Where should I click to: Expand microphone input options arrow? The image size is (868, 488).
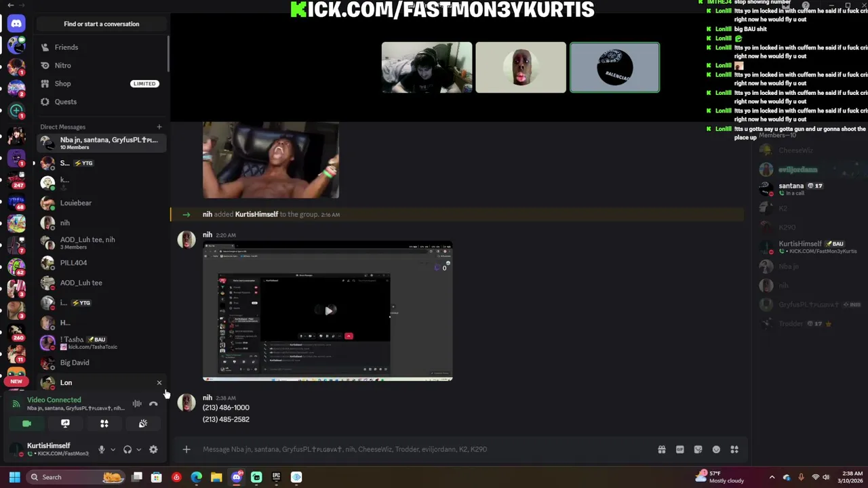pos(113,449)
